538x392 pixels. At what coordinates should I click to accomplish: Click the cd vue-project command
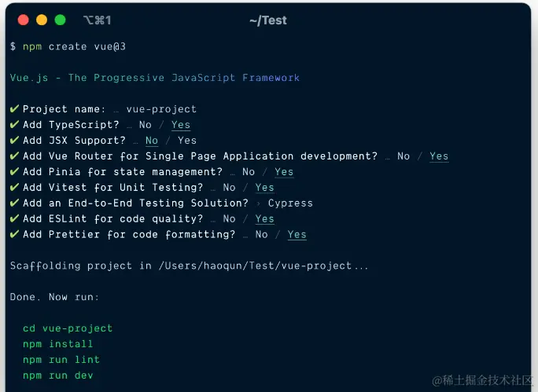[x=68, y=328]
